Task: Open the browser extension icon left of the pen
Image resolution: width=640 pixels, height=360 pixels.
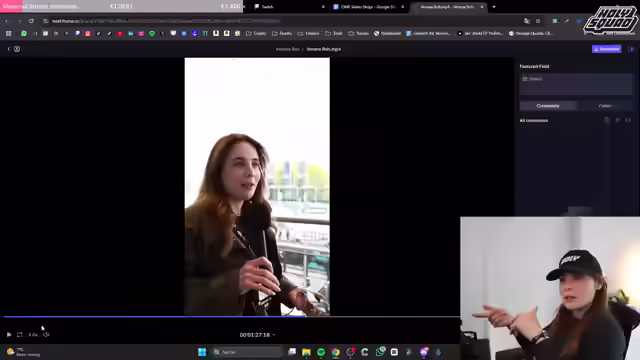Action: (555, 21)
